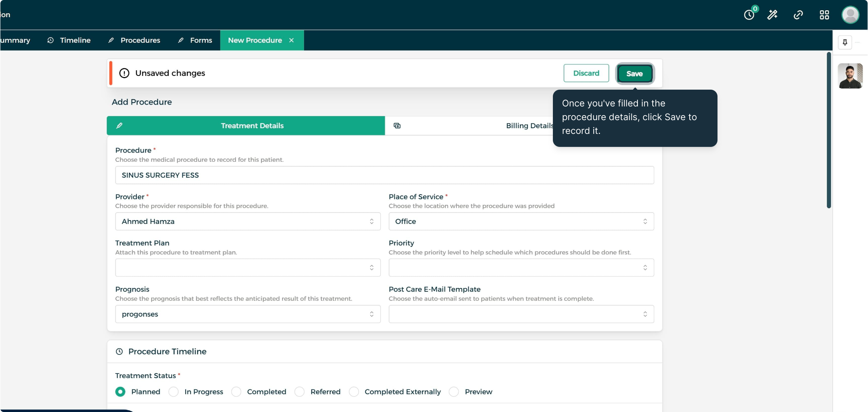Switch to the Forms tab
This screenshot has width=868, height=412.
[x=195, y=40]
